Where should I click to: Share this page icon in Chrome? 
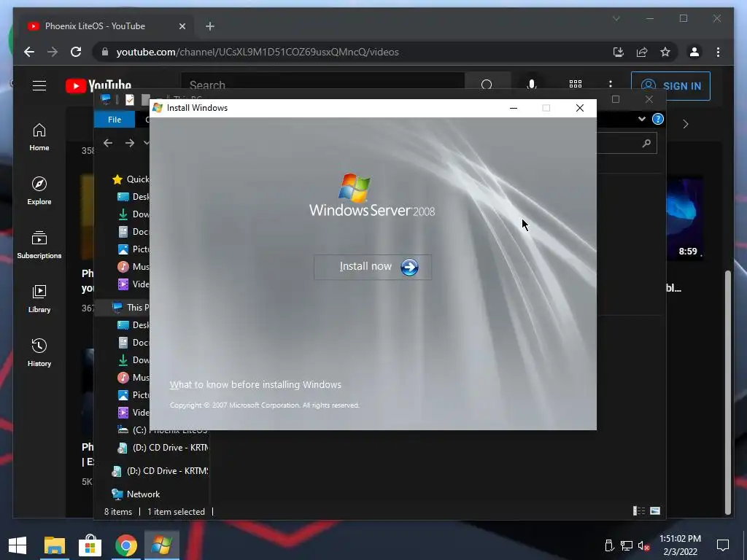coord(642,52)
